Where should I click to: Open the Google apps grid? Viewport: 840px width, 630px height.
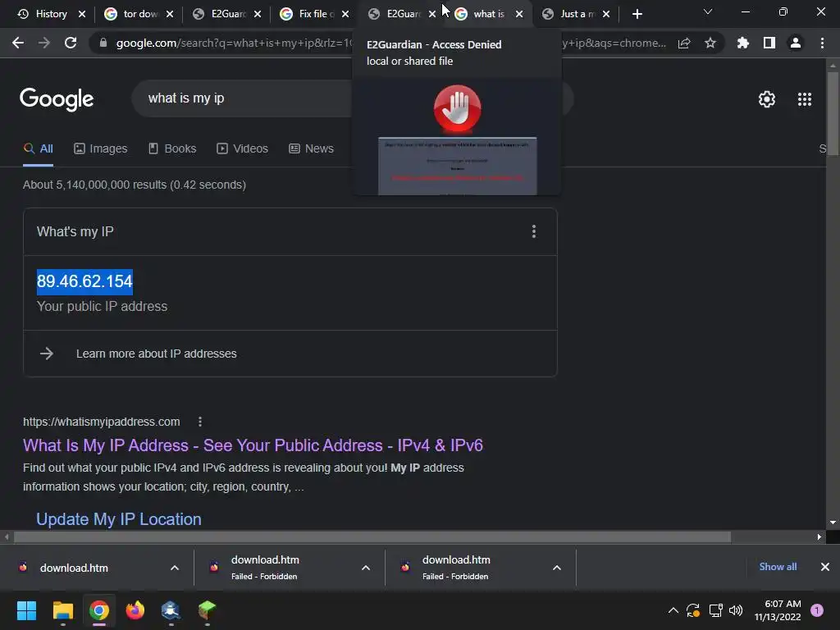coord(805,99)
